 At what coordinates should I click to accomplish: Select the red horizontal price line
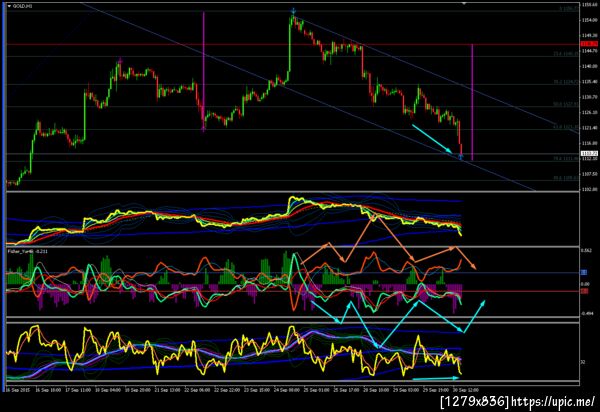point(293,45)
